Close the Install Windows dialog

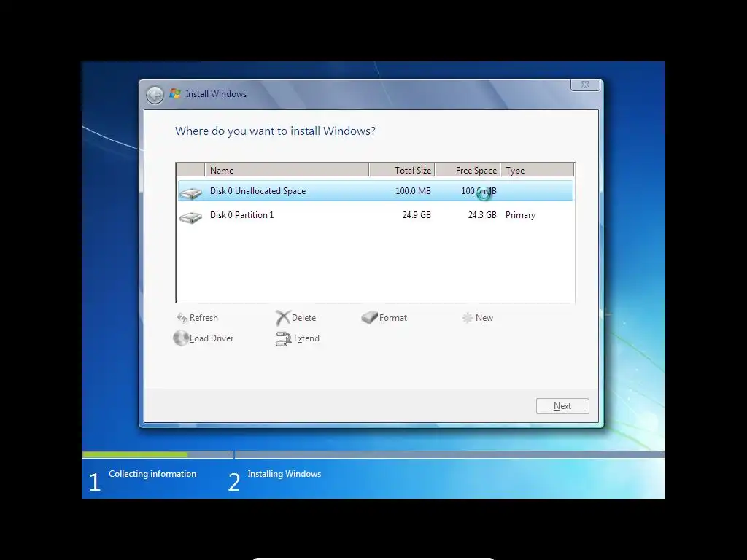tap(586, 85)
